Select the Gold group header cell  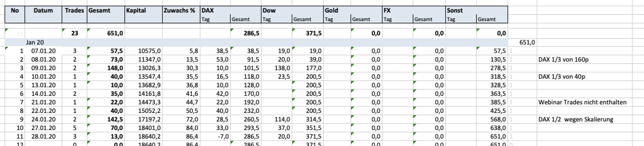353,11
